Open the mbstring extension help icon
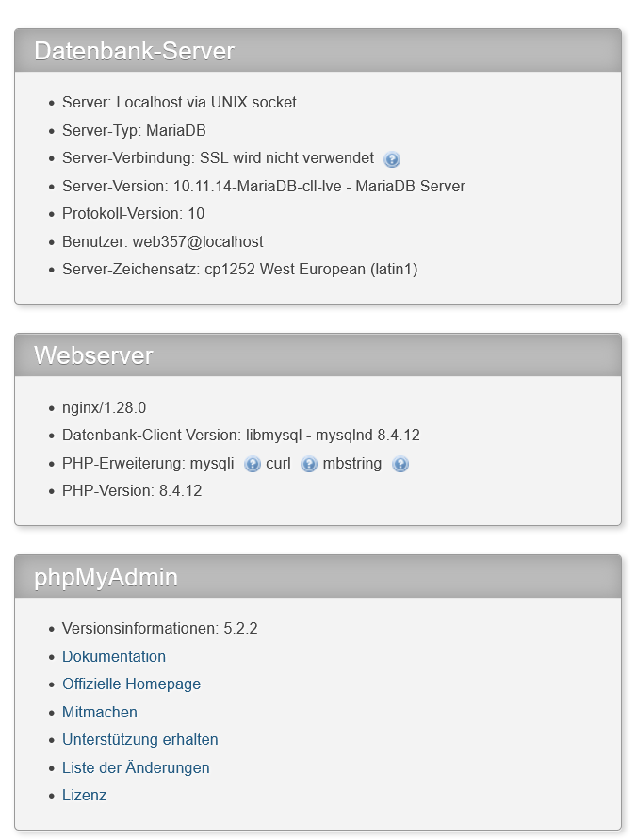The width and height of the screenshot is (636, 840). pyautogui.click(x=400, y=464)
